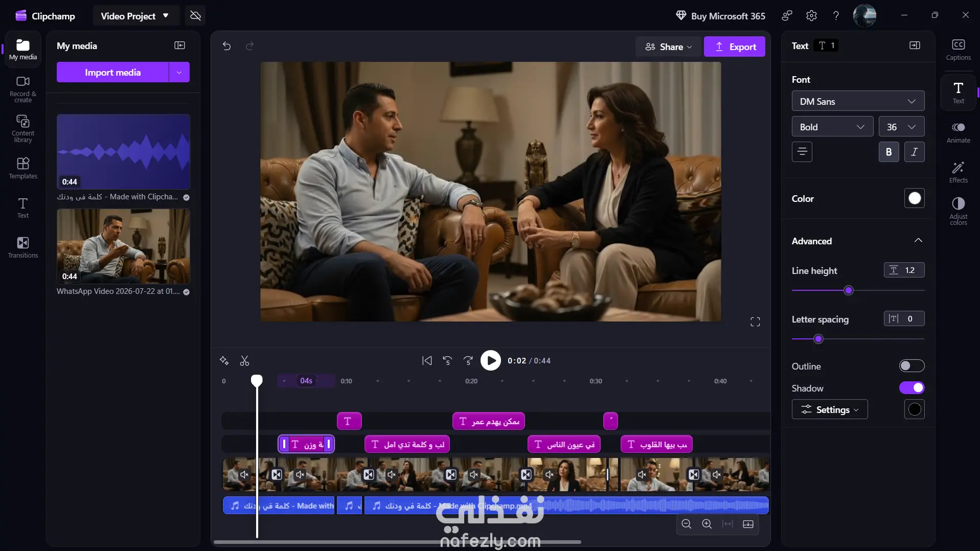Play the video preview
The image size is (980, 551).
click(x=491, y=361)
